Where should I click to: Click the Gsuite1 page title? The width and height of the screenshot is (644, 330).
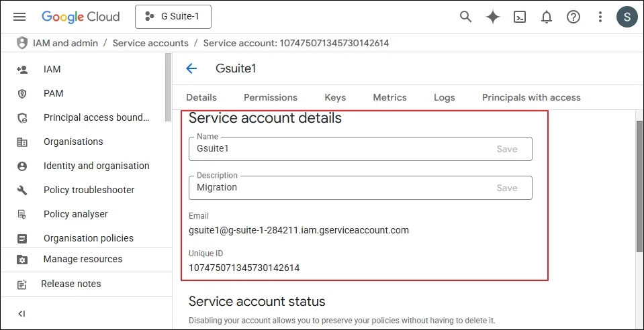tap(236, 68)
